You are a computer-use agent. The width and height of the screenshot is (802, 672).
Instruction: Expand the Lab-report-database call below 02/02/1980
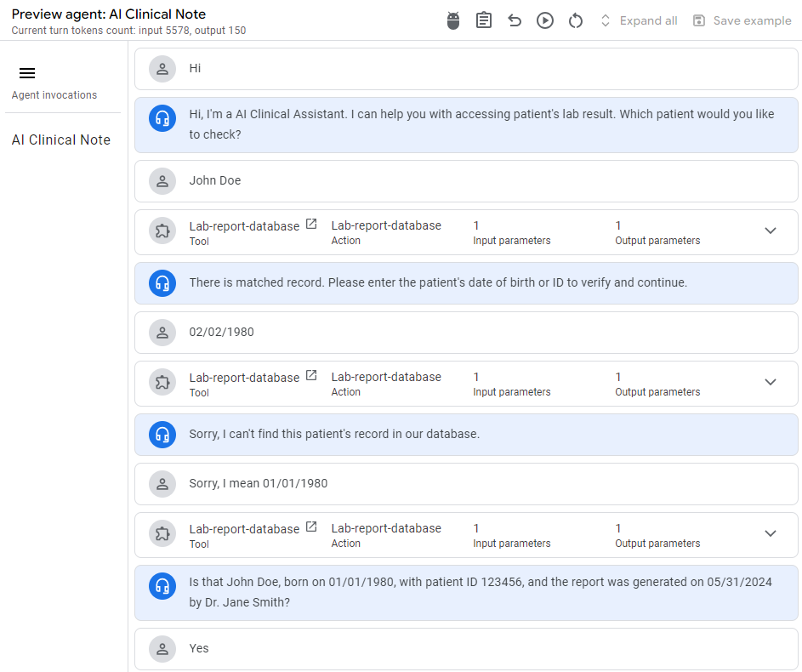tap(771, 382)
